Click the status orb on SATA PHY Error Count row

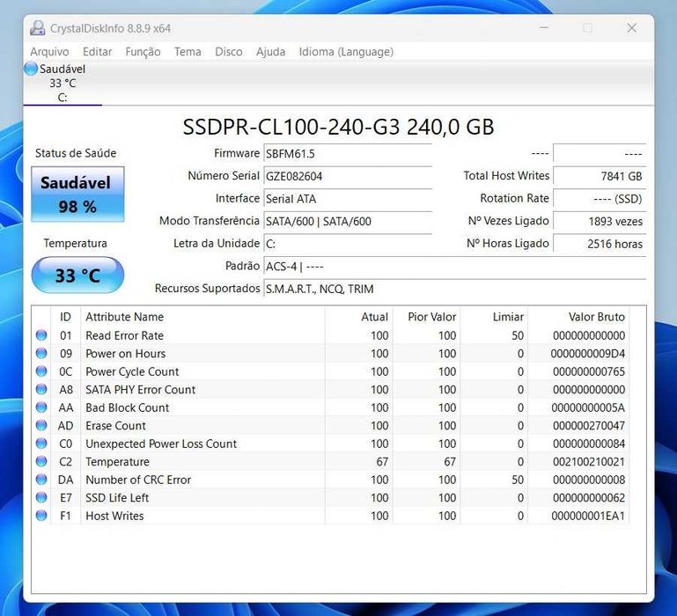click(41, 389)
